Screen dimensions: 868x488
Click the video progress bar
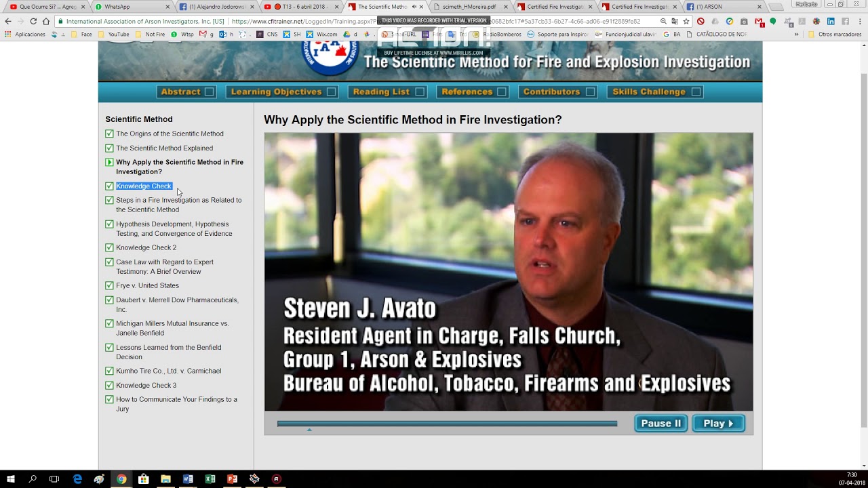pyautogui.click(x=447, y=424)
